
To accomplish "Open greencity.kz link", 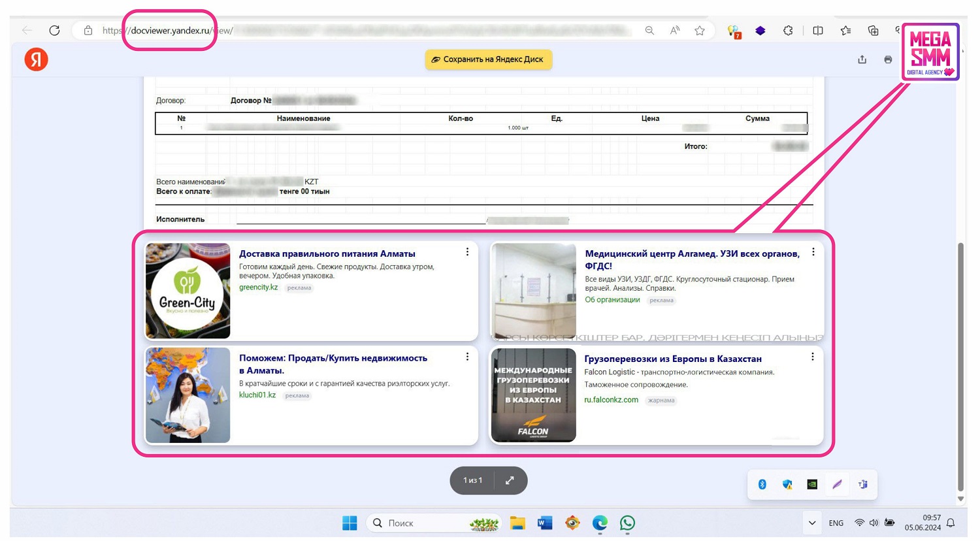I will pos(259,287).
